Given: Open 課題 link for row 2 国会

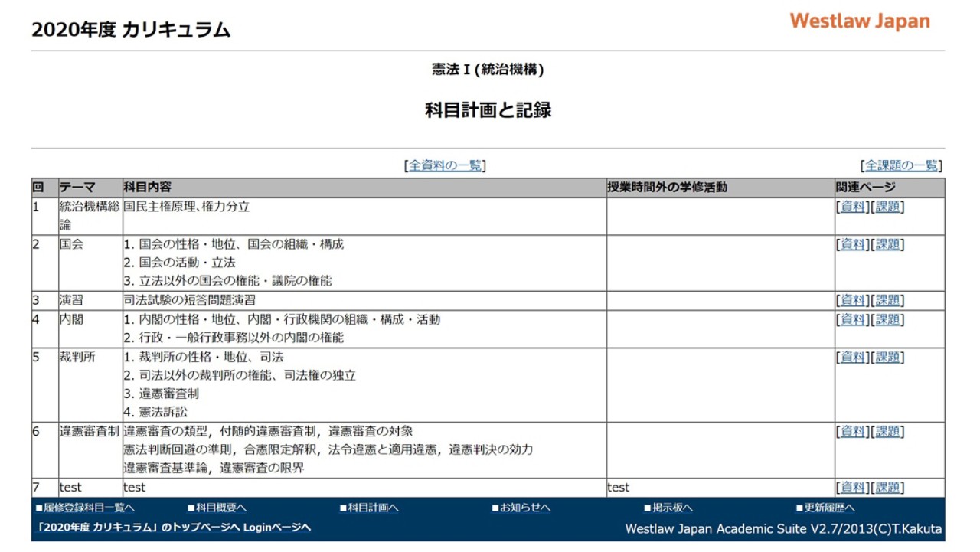Looking at the screenshot, I should (x=887, y=243).
